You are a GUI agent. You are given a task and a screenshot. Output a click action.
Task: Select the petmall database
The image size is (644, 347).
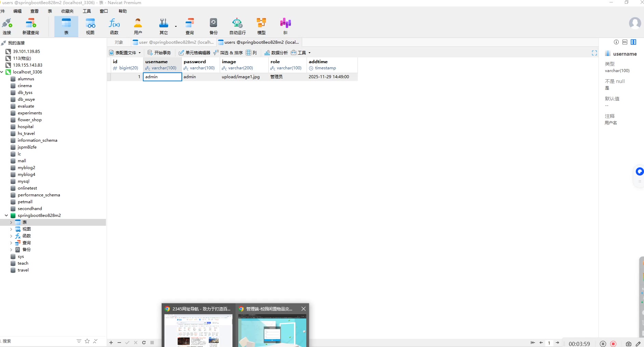[x=25, y=202]
